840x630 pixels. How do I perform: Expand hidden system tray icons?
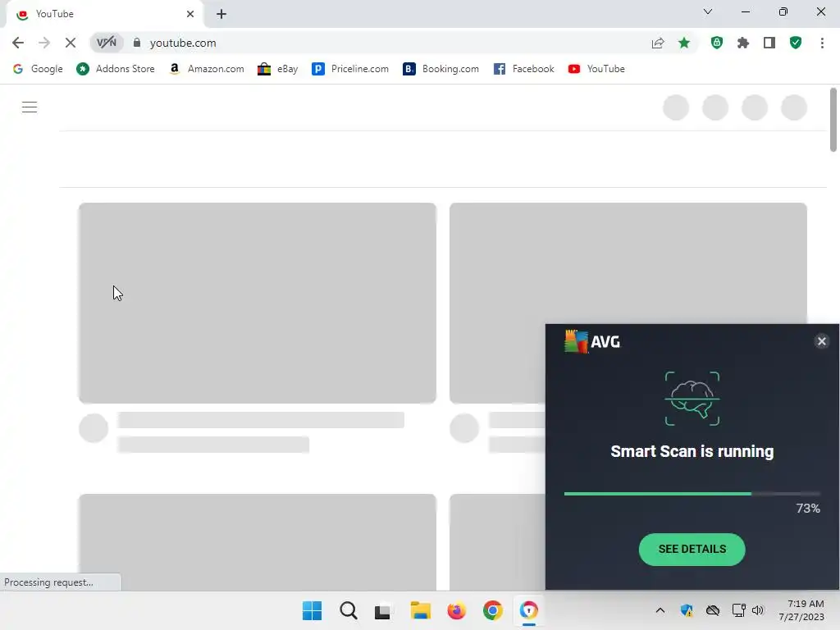tap(660, 610)
